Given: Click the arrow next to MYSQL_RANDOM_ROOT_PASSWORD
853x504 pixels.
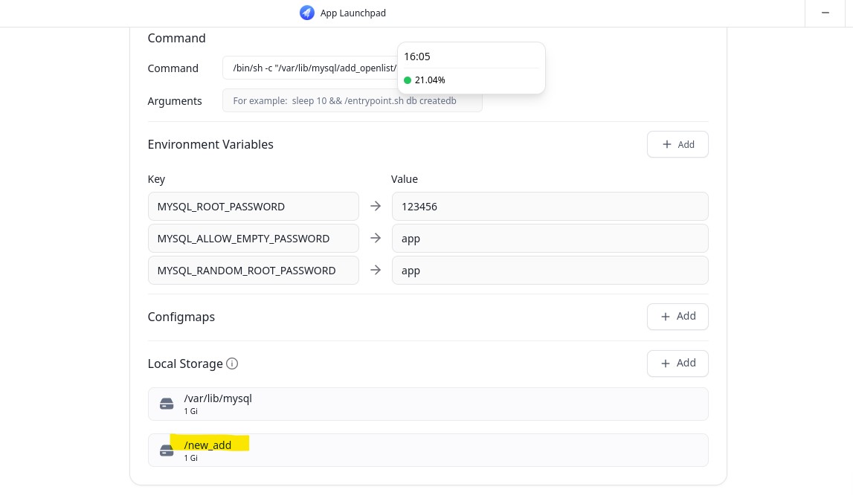Looking at the screenshot, I should (x=376, y=270).
